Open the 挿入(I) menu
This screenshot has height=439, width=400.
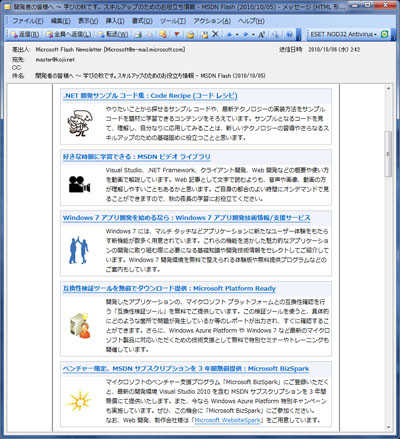point(115,21)
